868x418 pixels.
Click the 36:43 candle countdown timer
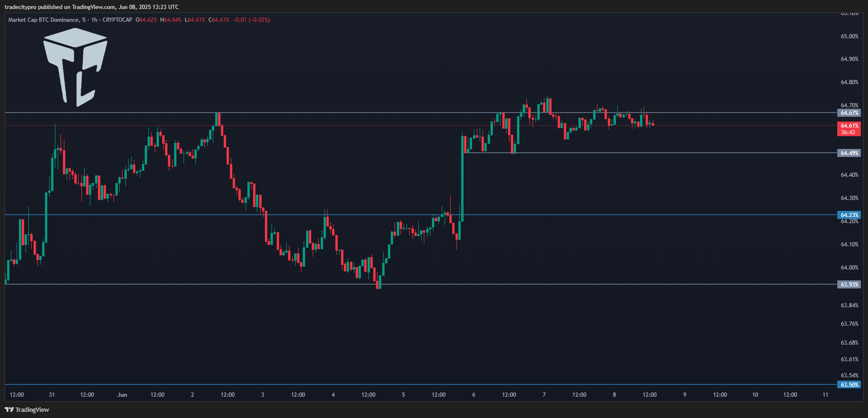(x=849, y=132)
